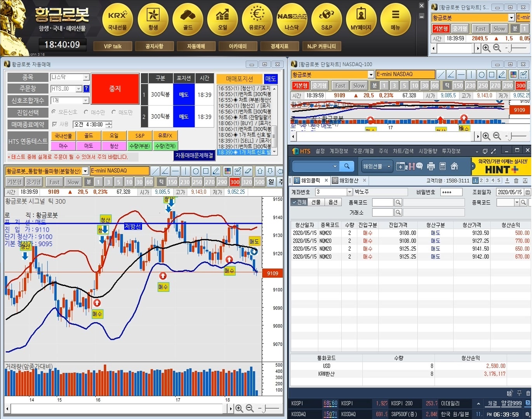This screenshot has height=419, width=532.
Task: Select the 매도만 radio button
Action: (x=114, y=112)
